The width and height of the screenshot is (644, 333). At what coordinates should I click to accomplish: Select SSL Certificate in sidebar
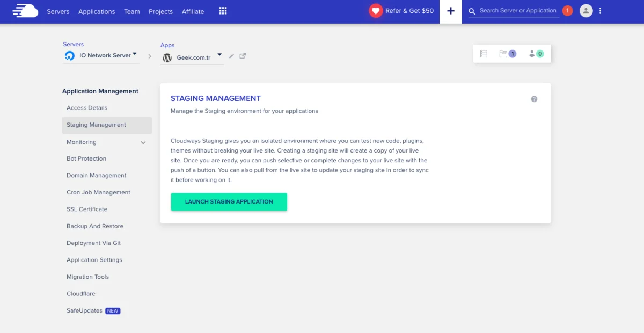(x=87, y=209)
